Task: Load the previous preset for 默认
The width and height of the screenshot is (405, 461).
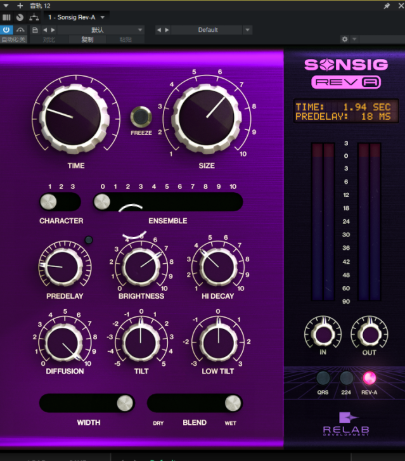Action: coord(45,30)
